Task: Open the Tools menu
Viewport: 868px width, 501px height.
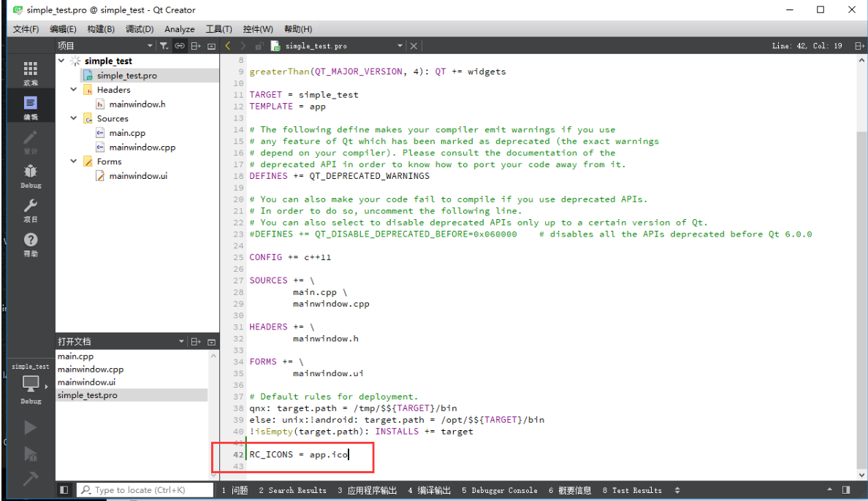Action: [218, 29]
